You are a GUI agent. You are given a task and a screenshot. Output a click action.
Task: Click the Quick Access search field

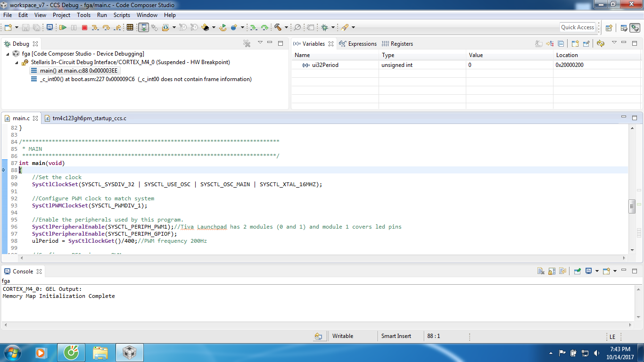(577, 27)
